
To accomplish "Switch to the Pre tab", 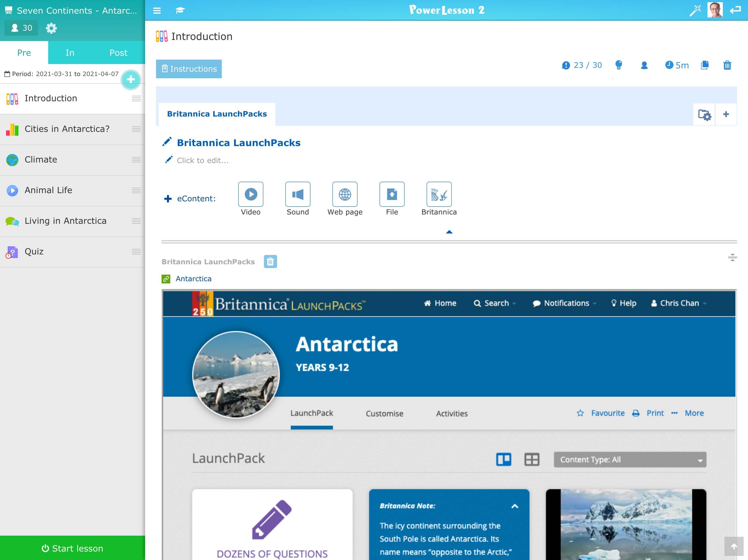I will coord(24,53).
